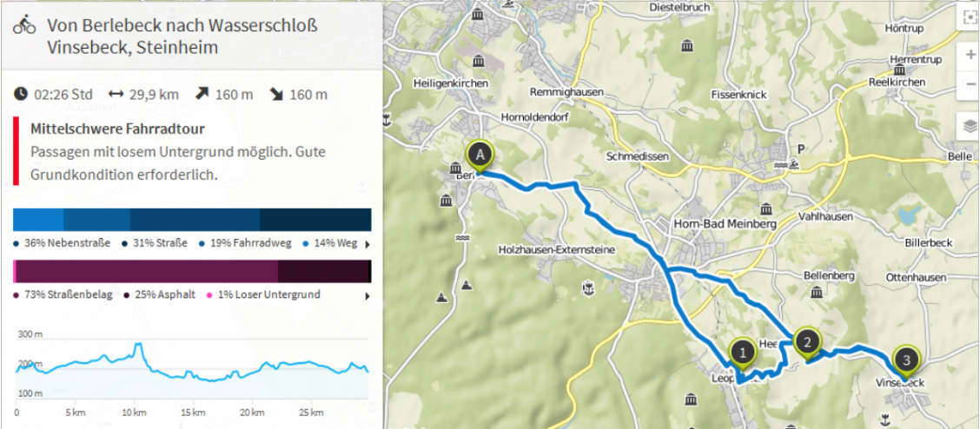Expand the surface types legend arrow
Viewport: 980px width, 429px height.
367,296
